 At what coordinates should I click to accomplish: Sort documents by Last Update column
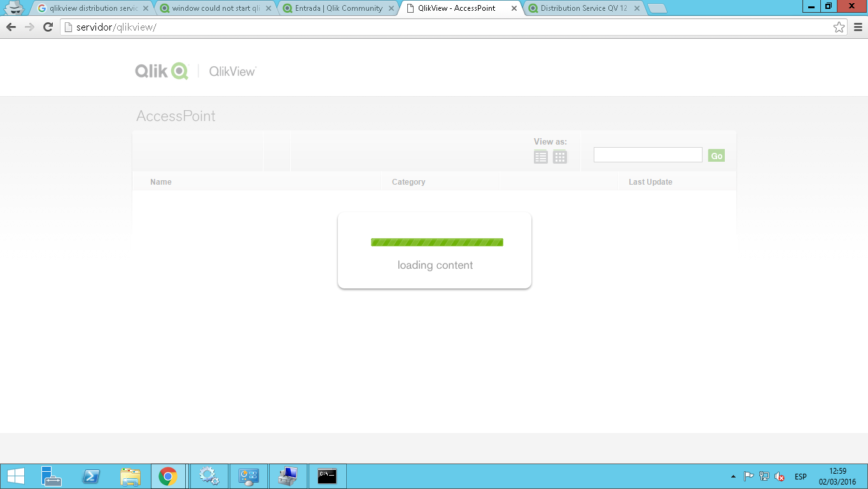(650, 182)
